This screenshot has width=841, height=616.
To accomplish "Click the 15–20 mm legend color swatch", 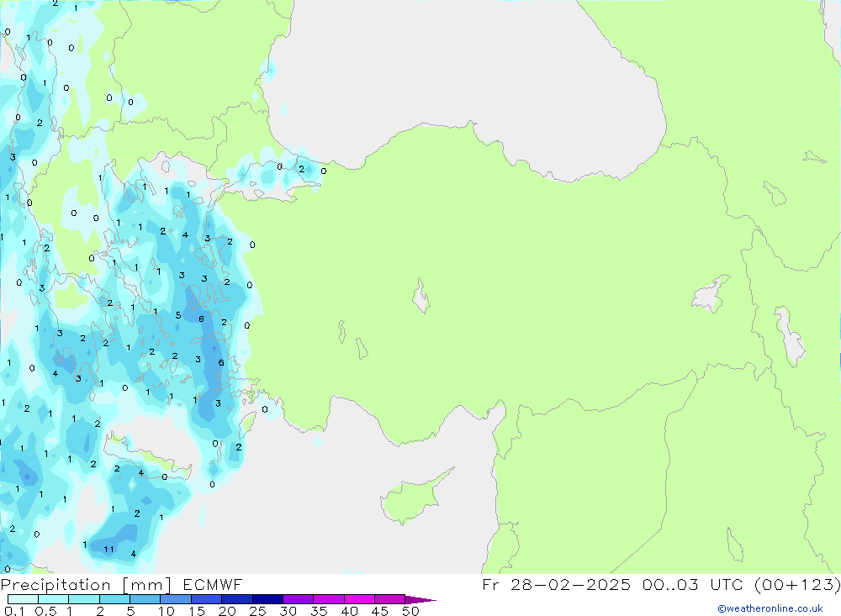I will (207, 599).
